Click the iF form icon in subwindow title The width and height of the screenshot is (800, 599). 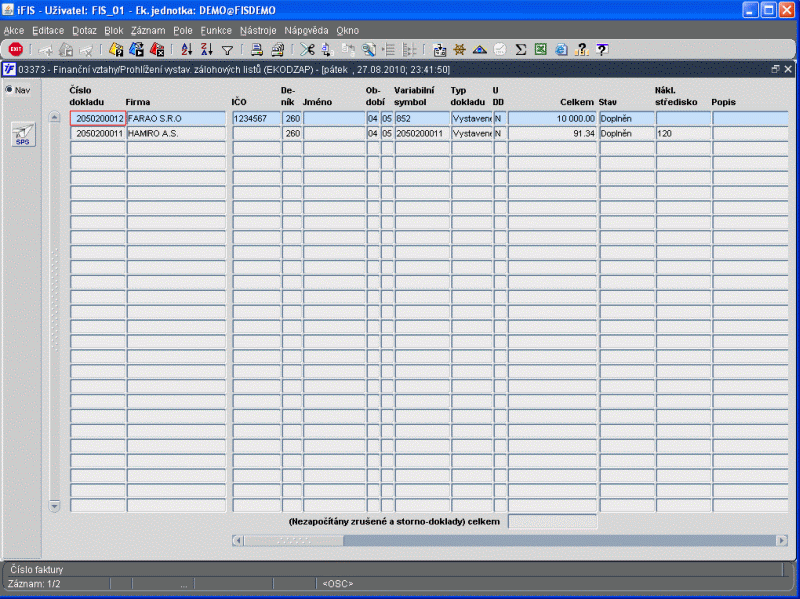point(9,69)
